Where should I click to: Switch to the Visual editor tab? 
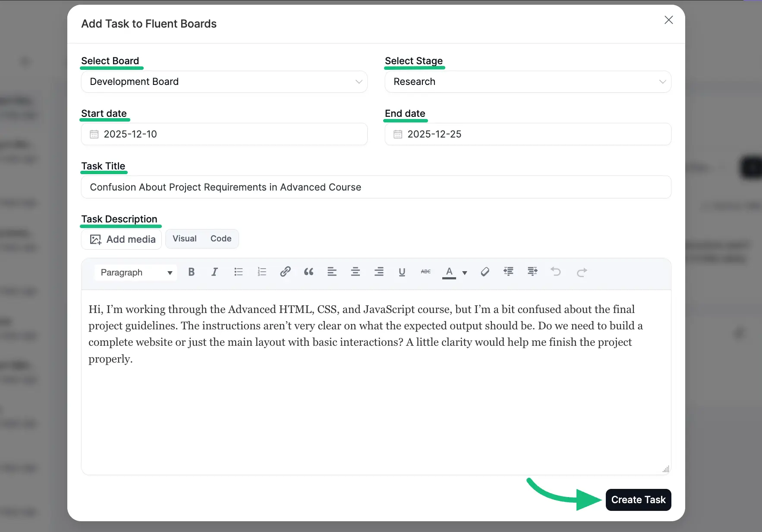click(184, 238)
